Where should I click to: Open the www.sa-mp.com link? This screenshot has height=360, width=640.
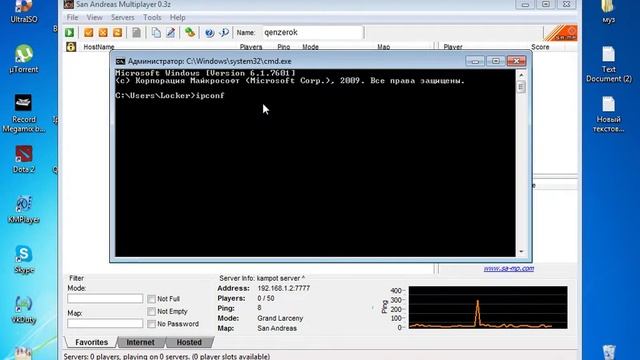coord(509,268)
